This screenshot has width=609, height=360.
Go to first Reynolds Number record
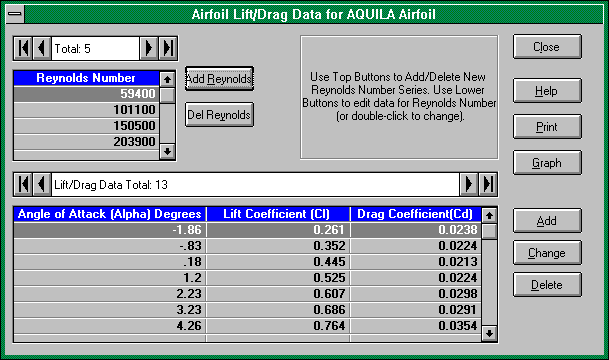23,49
